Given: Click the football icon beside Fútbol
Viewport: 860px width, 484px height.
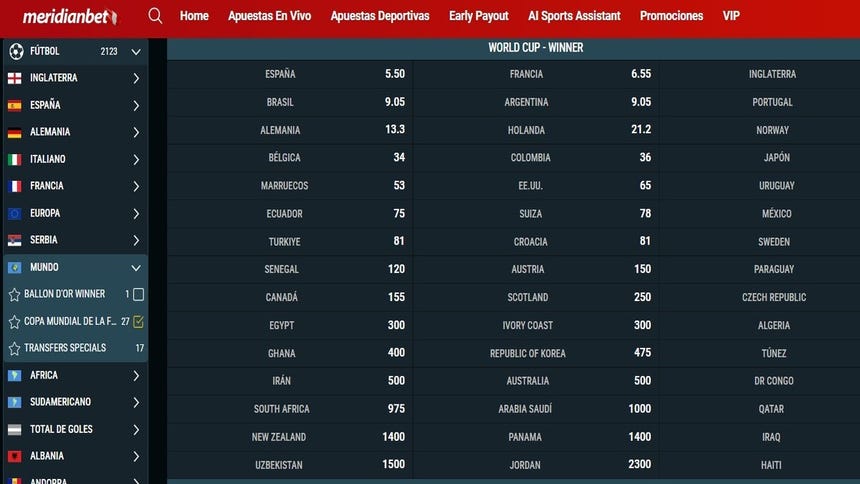Looking at the screenshot, I should [15, 51].
